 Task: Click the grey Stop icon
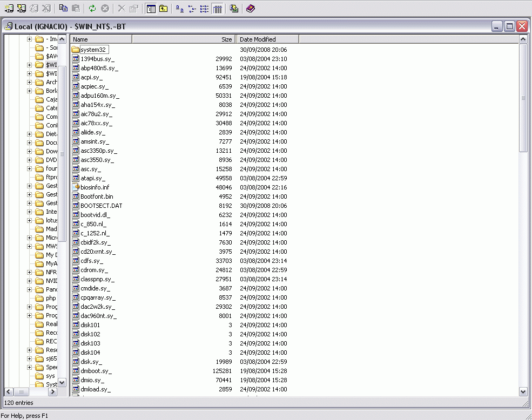click(105, 9)
